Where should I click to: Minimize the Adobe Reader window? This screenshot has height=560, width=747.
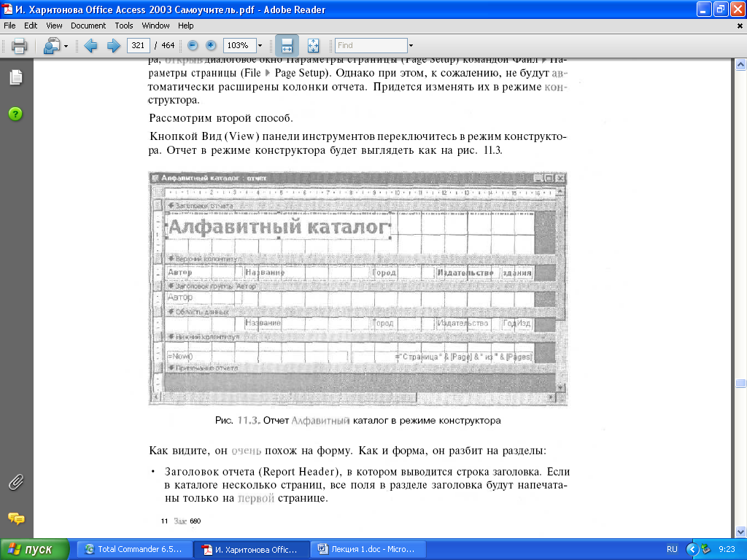pyautogui.click(x=704, y=9)
